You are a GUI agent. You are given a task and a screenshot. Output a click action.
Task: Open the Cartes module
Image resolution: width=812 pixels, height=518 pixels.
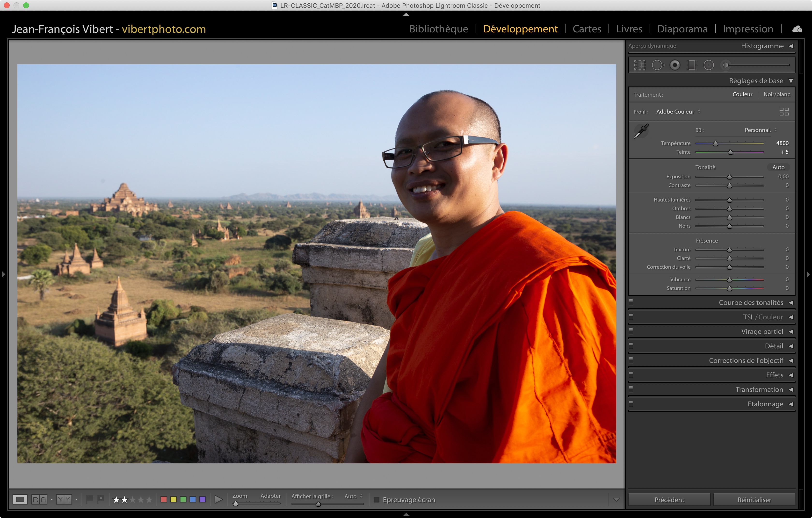[x=587, y=29]
